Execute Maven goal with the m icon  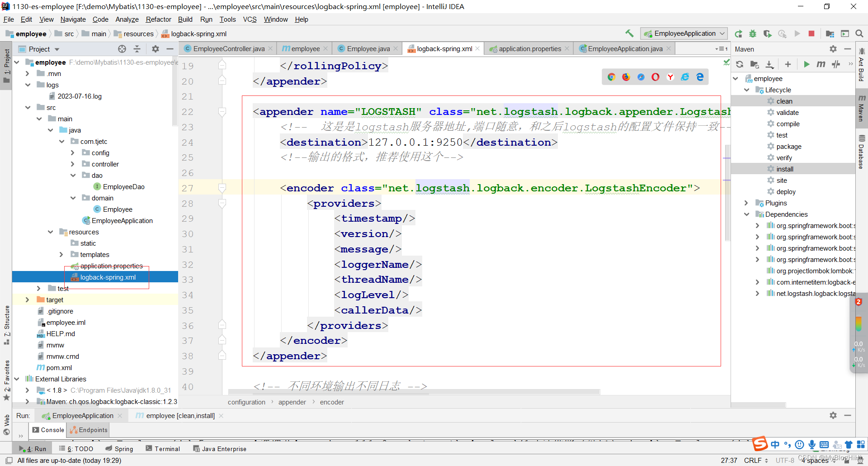pyautogui.click(x=821, y=64)
